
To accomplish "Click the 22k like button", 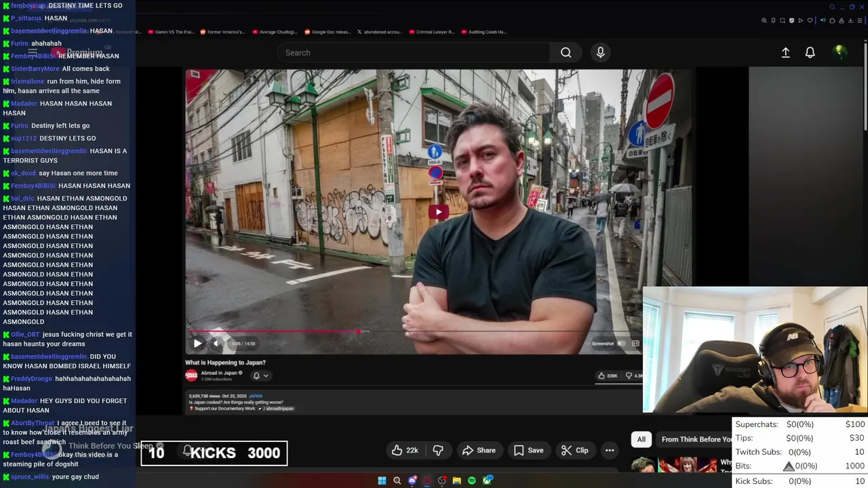I will point(405,450).
